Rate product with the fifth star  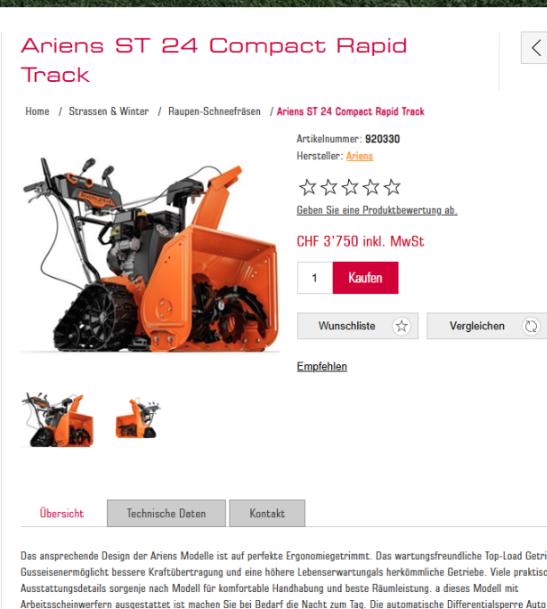tap(392, 187)
